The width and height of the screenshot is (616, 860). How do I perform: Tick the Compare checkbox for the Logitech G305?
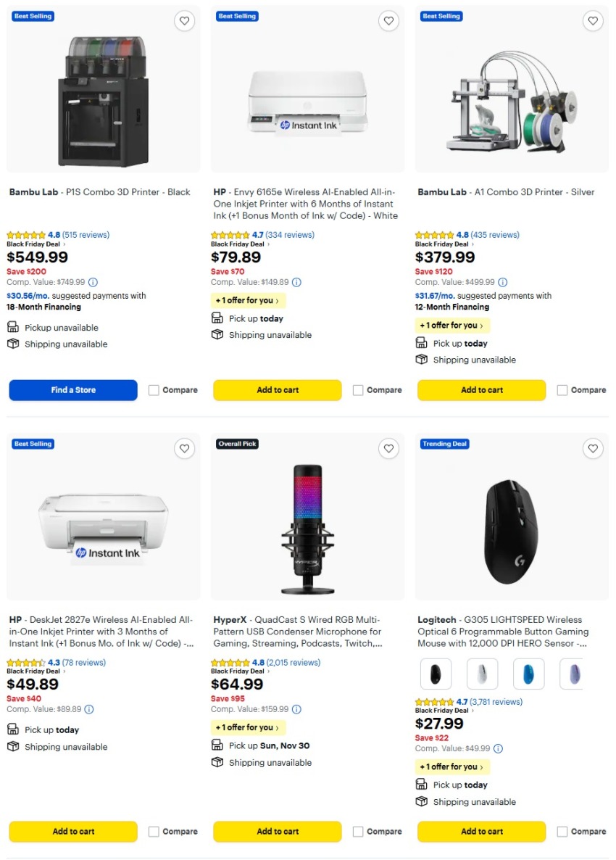[562, 831]
